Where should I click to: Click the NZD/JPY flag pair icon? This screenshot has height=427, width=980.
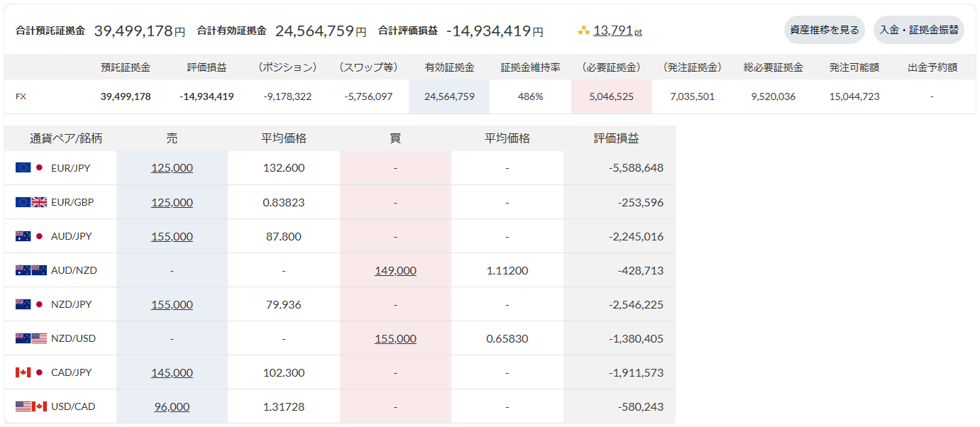31,304
